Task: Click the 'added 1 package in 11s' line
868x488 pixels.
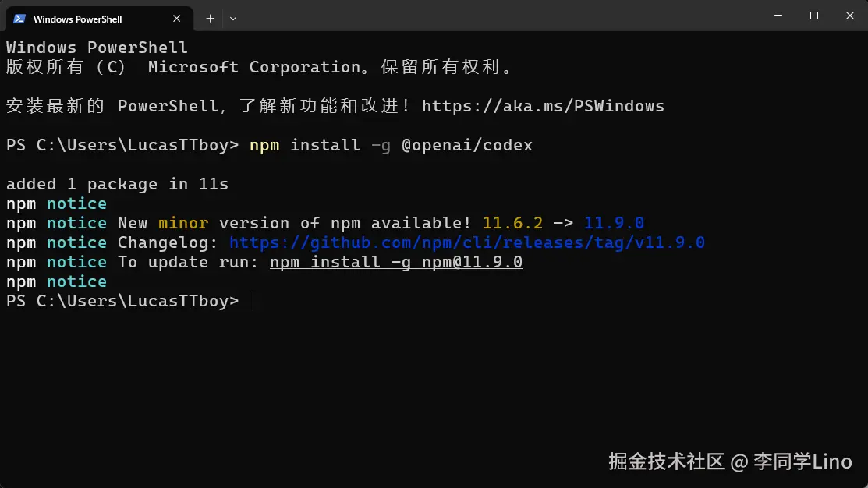Action: (117, 184)
